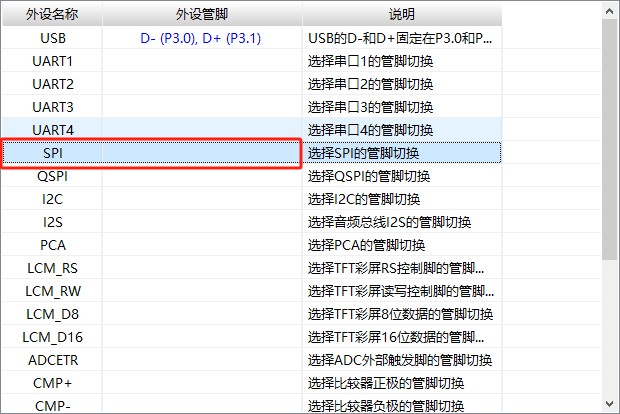Click description 选择TFT彩屏RS控制脚的管脚...
The width and height of the screenshot is (620, 414).
tap(396, 268)
